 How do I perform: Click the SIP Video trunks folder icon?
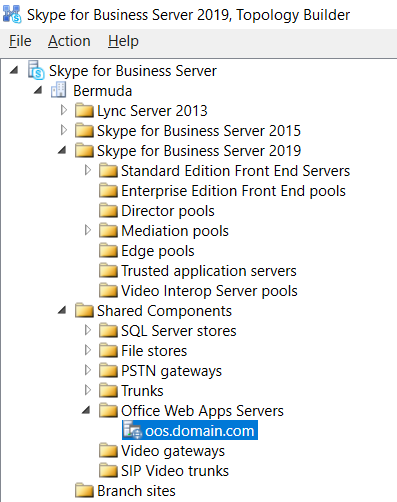click(108, 471)
